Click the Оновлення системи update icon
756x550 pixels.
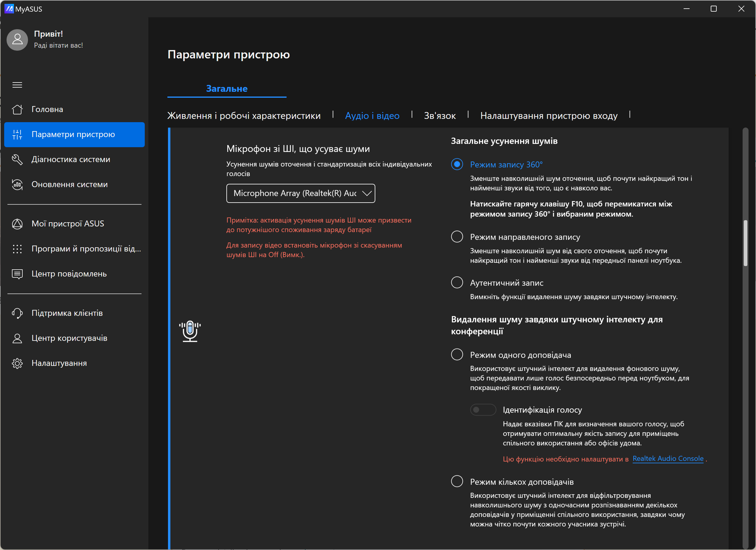(17, 184)
